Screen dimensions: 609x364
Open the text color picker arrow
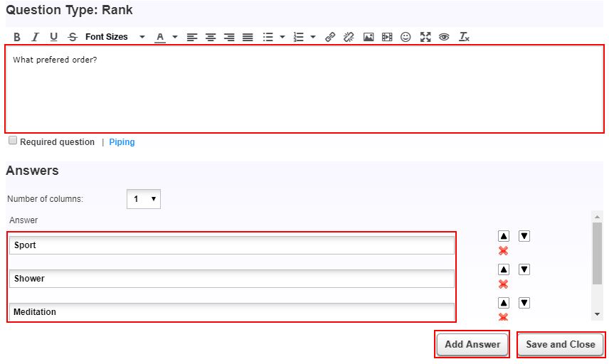pyautogui.click(x=175, y=37)
